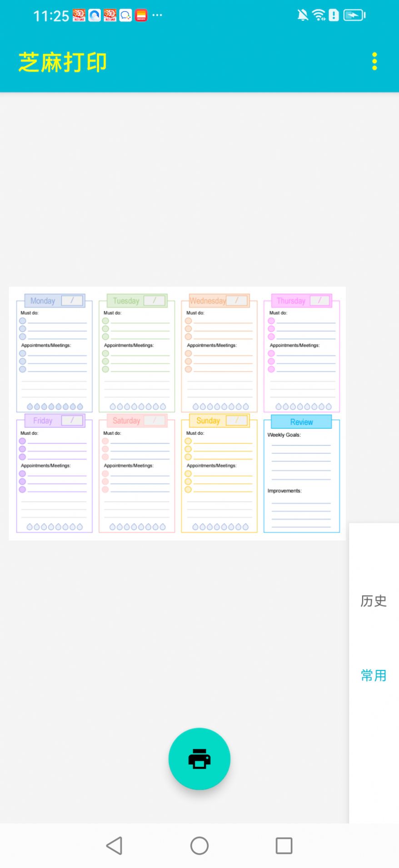
Task: Tap the floating printer button
Action: click(199, 759)
